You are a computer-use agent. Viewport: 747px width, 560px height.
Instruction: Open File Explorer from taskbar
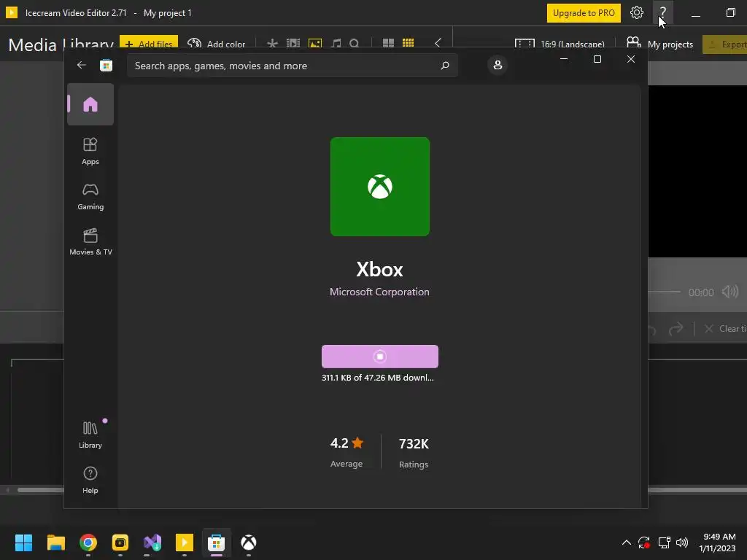click(55, 542)
